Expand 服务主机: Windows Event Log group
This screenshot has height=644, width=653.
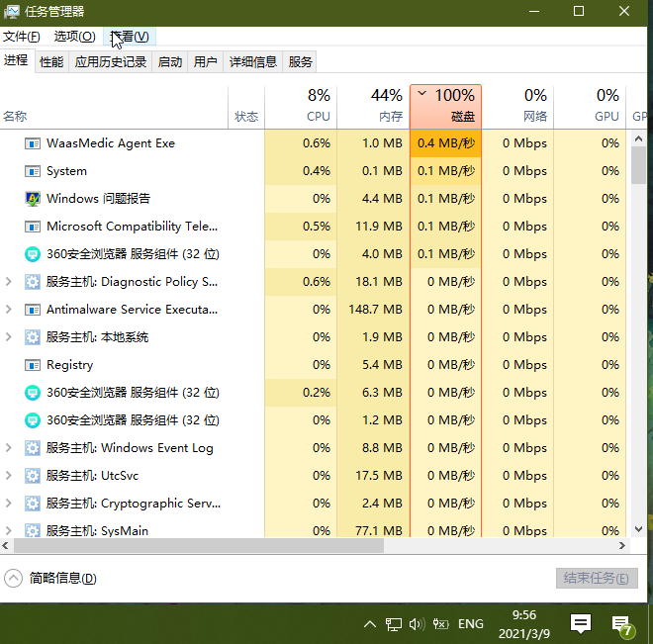point(8,448)
